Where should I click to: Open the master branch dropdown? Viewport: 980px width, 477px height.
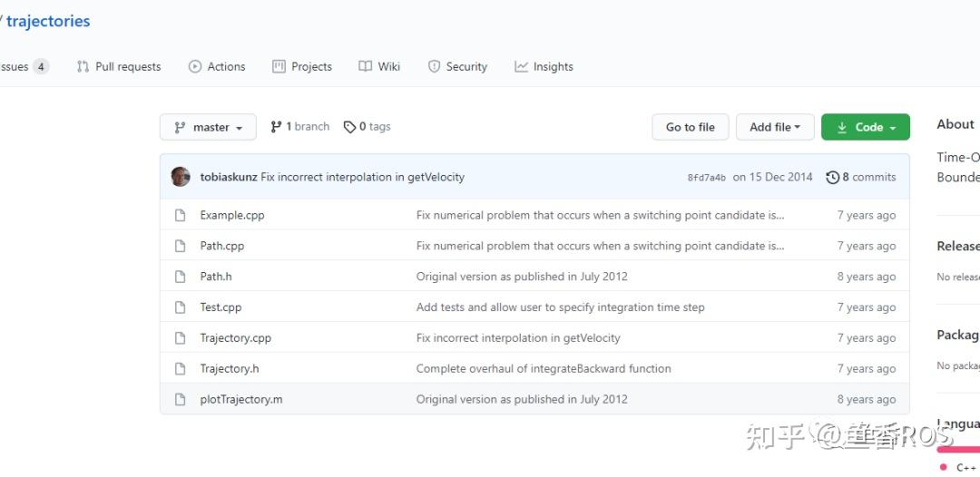point(208,128)
